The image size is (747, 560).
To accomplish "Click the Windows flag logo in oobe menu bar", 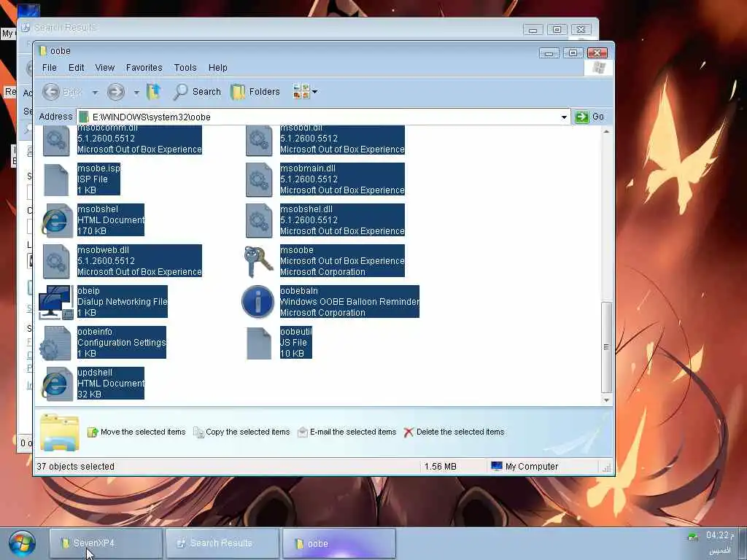I will click(599, 68).
